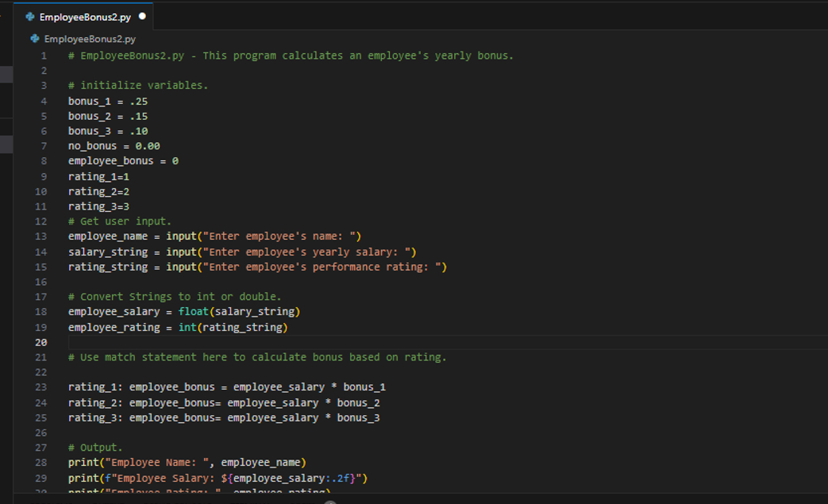Click line number 20 in the gutter
This screenshot has width=828, height=504.
tap(40, 342)
